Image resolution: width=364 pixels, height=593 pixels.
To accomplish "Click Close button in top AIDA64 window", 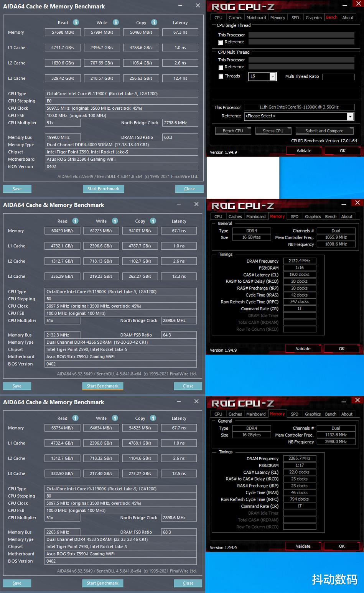I will [x=189, y=189].
